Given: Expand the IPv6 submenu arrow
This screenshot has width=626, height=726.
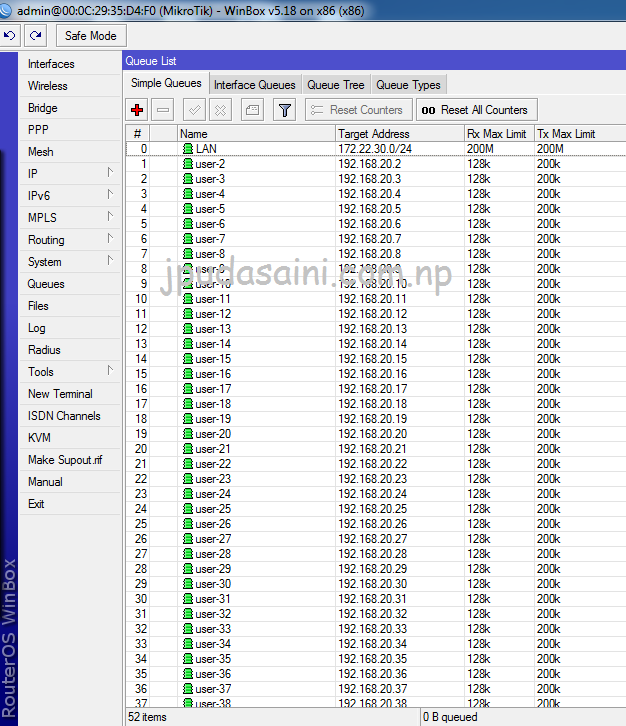Looking at the screenshot, I should [x=110, y=194].
